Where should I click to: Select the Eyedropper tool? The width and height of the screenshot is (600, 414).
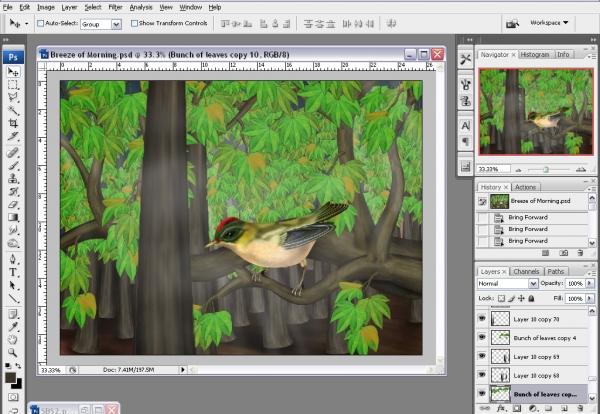coord(13,327)
